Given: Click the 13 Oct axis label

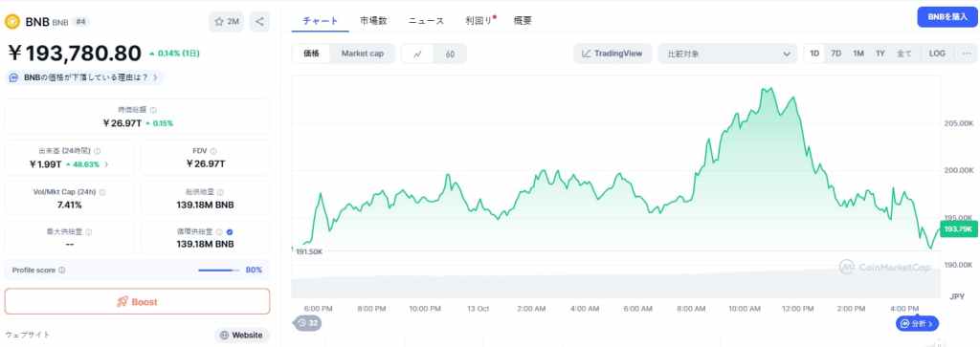Looking at the screenshot, I should pos(479,309).
